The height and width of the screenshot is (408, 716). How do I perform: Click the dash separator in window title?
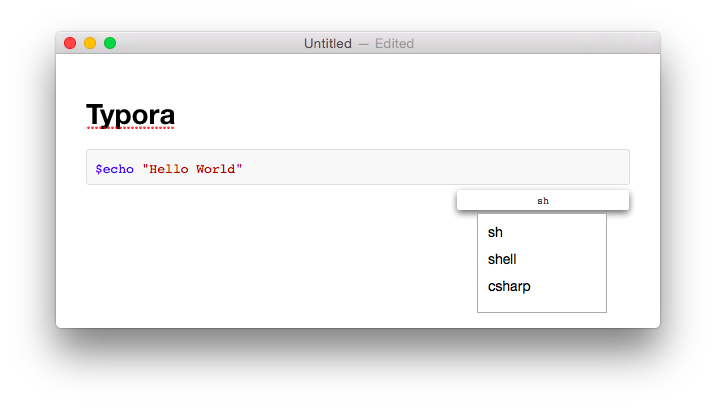click(x=363, y=43)
